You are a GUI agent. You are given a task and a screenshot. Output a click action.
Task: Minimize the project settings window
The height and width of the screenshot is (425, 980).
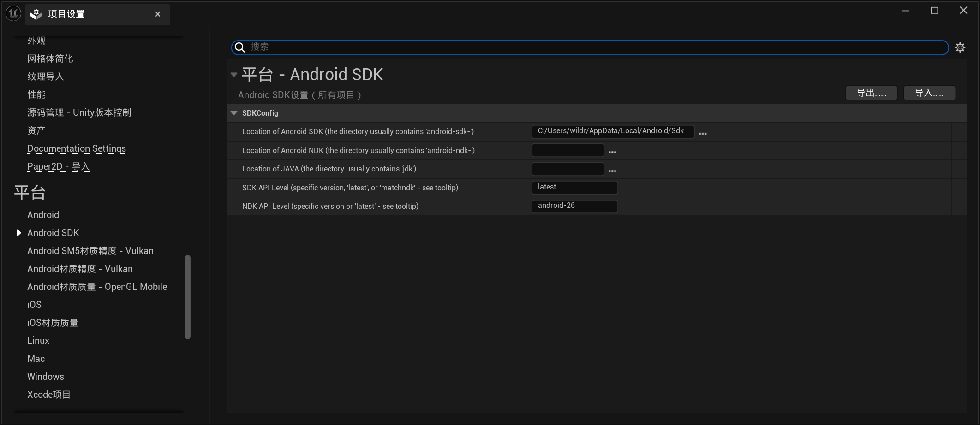point(906,11)
